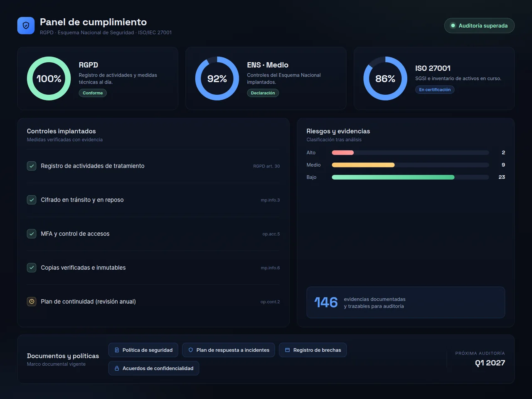Image resolution: width=532 pixels, height=399 pixels.
Task: Click the Auditoría superada status badge
Action: click(479, 26)
